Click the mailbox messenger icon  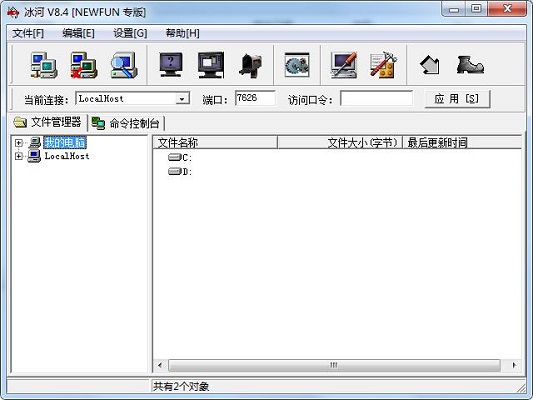(251, 66)
